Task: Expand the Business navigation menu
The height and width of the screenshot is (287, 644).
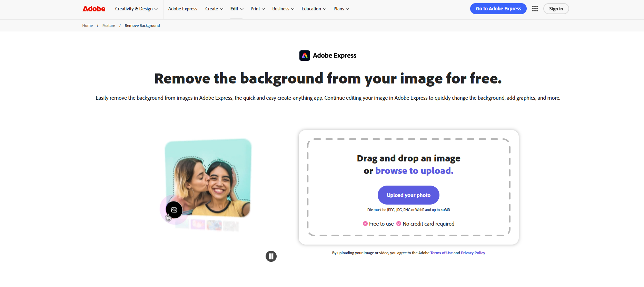Action: [x=283, y=9]
